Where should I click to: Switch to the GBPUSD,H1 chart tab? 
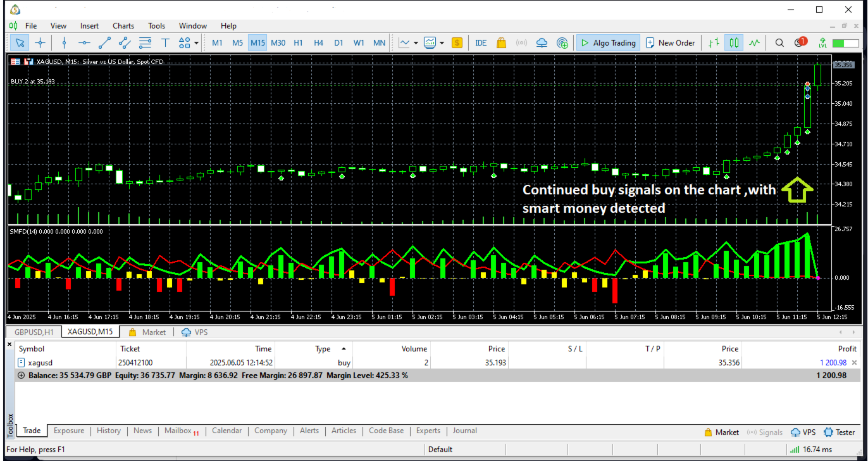(x=34, y=332)
